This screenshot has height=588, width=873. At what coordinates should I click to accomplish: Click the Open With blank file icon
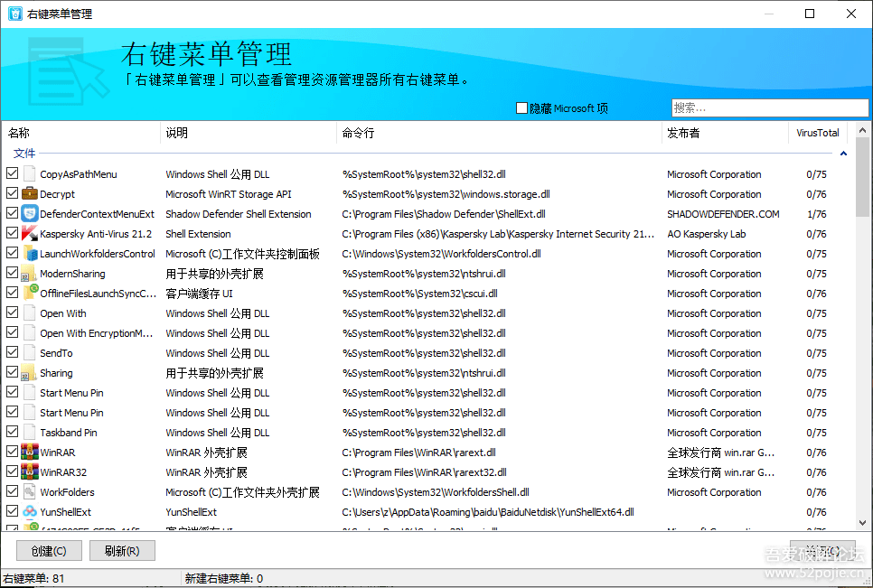[x=30, y=313]
